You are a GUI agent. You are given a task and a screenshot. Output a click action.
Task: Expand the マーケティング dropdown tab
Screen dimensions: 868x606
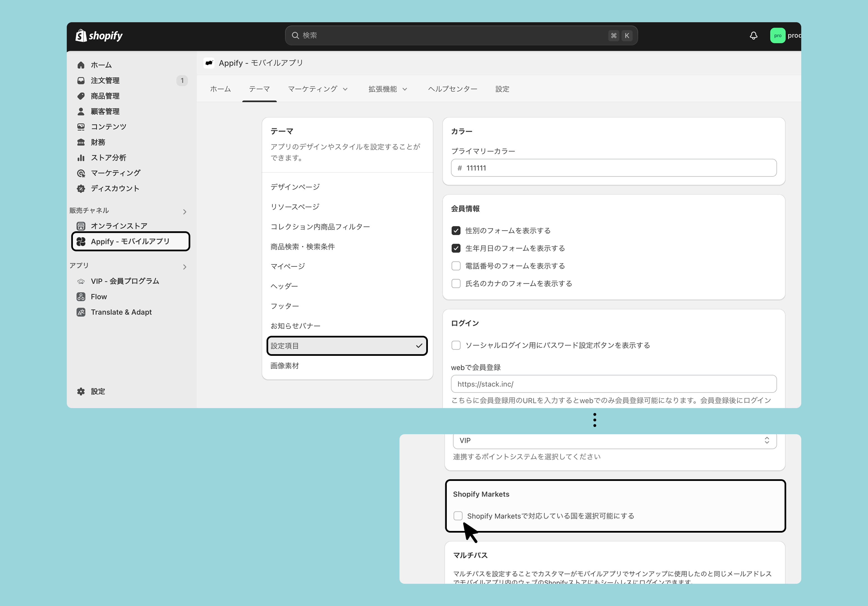317,89
